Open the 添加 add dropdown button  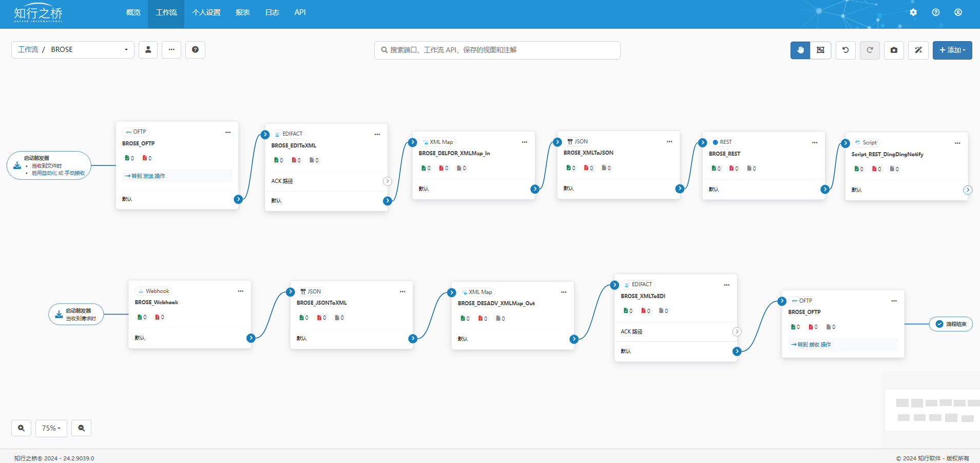(x=952, y=50)
